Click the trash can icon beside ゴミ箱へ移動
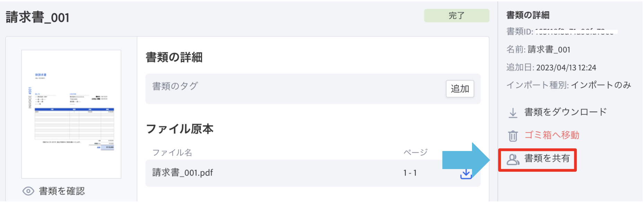The height and width of the screenshot is (203, 644). coord(513,136)
